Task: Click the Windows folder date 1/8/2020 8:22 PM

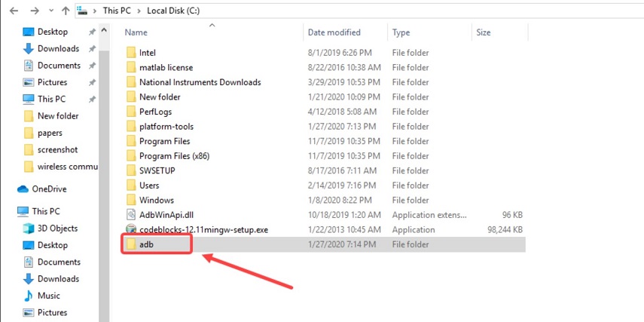Action: 340,201
